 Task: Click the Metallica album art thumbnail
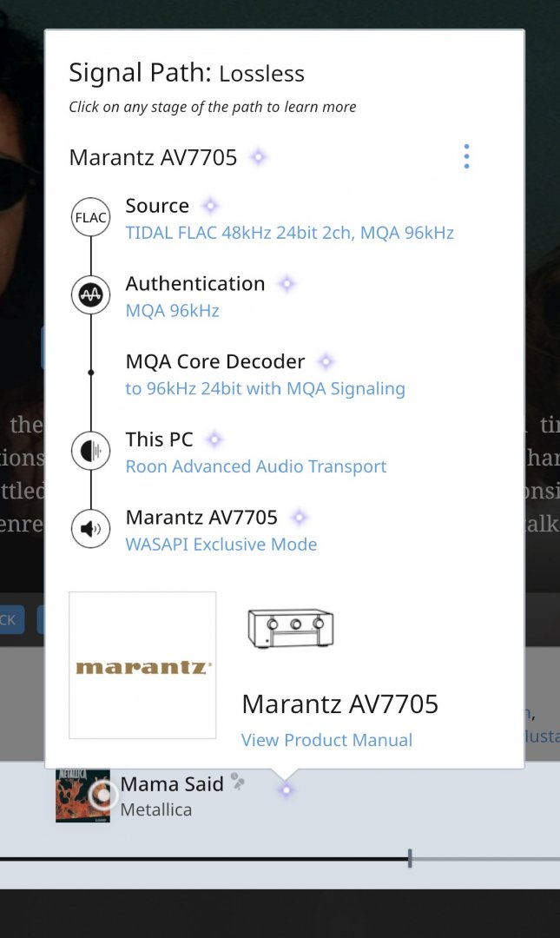pyautogui.click(x=82, y=795)
